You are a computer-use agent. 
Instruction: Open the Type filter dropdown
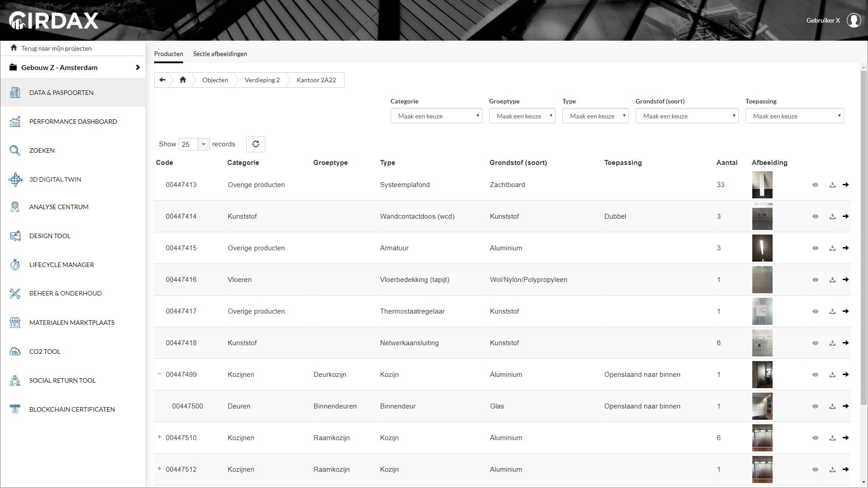[595, 116]
